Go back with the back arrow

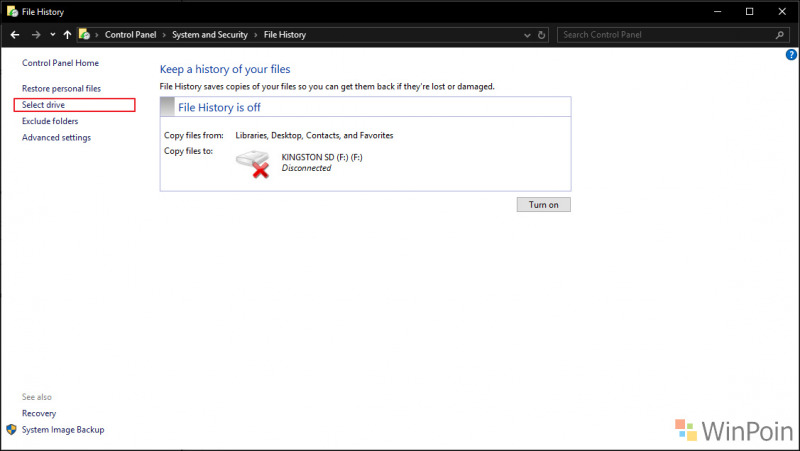(15, 35)
